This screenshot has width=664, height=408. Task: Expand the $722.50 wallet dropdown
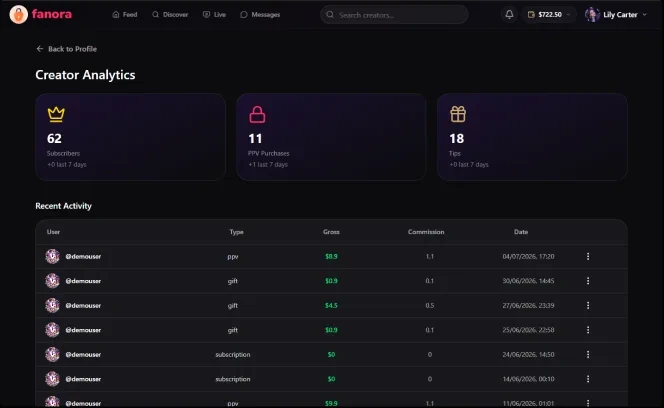point(549,14)
